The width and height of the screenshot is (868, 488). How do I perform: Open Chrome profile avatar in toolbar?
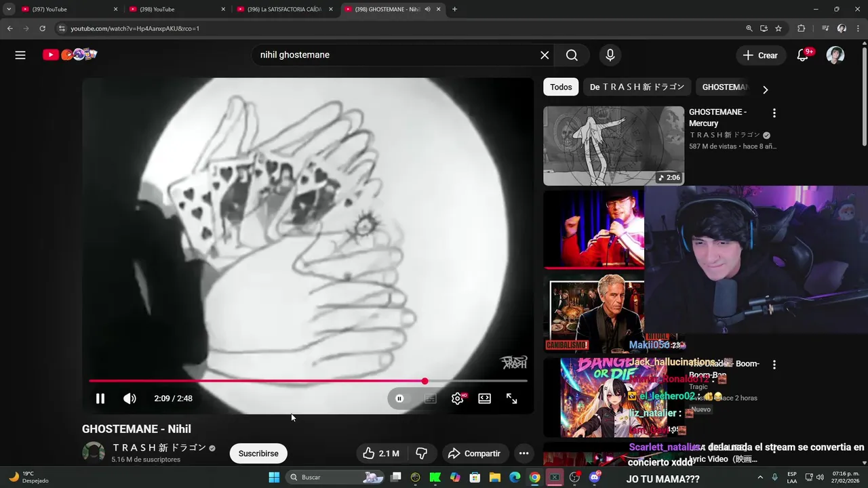(842, 28)
